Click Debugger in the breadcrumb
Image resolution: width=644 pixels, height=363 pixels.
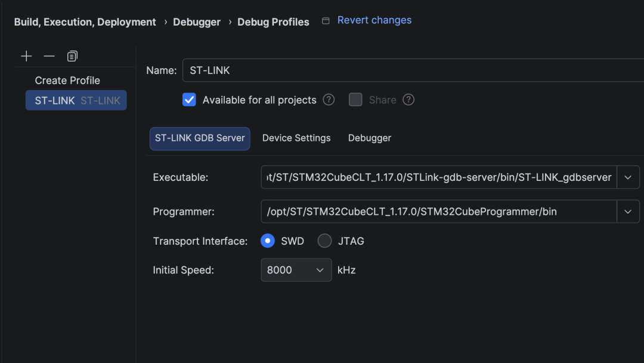click(x=197, y=21)
